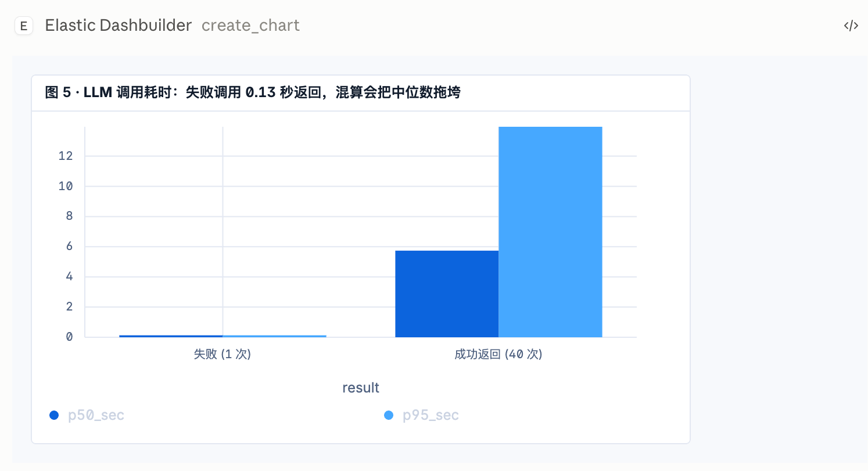Click the y-axis value 6
Image resolution: width=868 pixels, height=471 pixels.
(x=70, y=247)
